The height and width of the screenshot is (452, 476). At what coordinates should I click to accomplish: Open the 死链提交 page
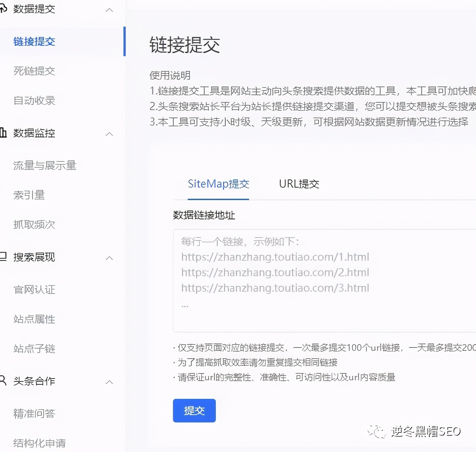(x=34, y=71)
